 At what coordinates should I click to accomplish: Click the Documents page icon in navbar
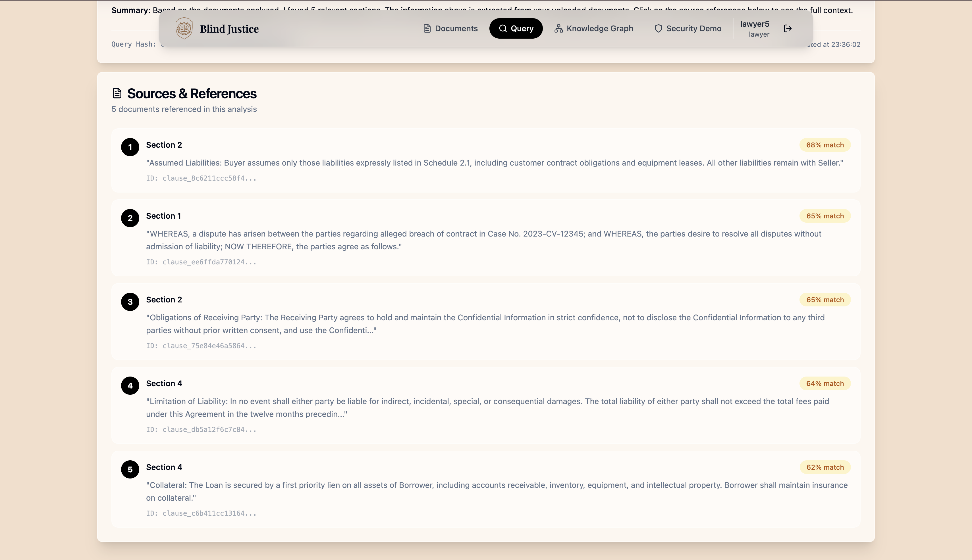click(x=427, y=28)
